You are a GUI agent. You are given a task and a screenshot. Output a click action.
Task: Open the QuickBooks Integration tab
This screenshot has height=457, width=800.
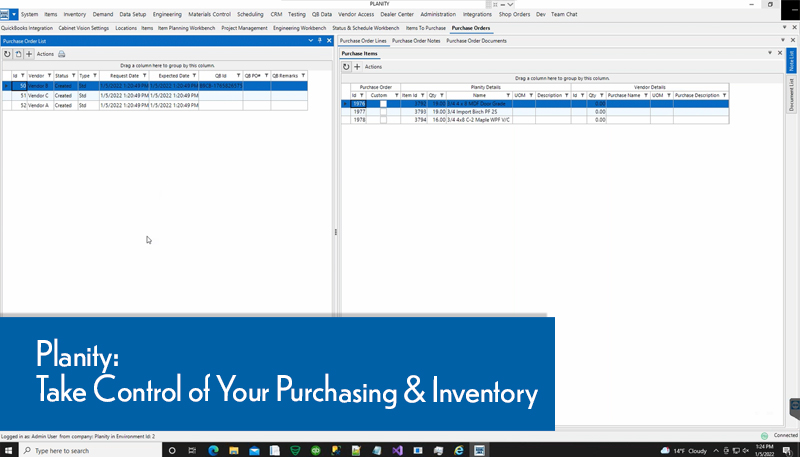click(x=27, y=28)
